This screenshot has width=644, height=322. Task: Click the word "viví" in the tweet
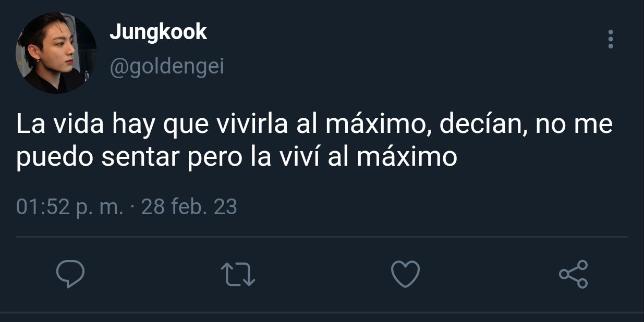click(297, 157)
